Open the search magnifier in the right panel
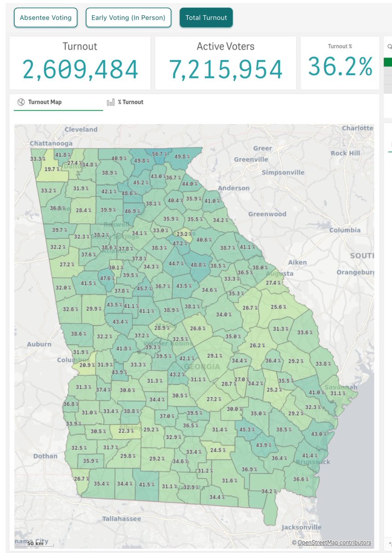392x553 pixels. [389, 46]
